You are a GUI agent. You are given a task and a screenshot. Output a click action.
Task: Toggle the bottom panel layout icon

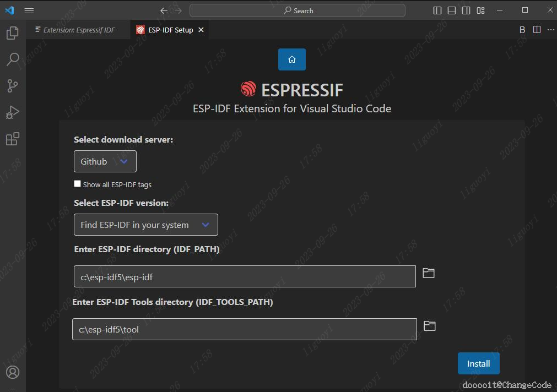[452, 10]
